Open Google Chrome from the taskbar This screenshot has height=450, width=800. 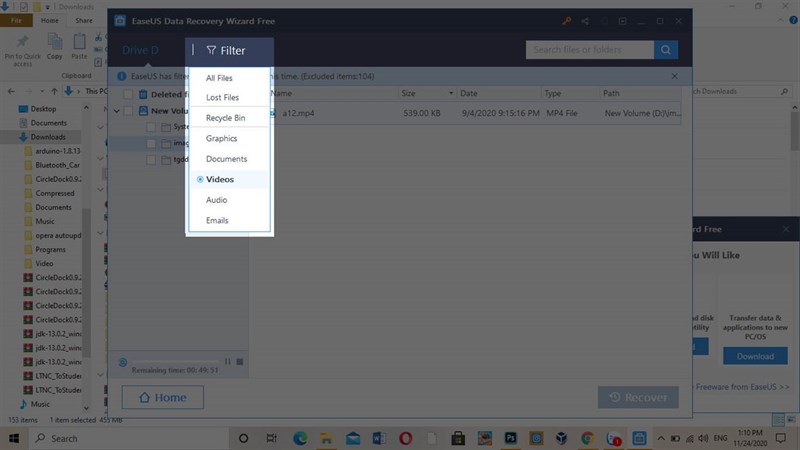click(x=587, y=438)
